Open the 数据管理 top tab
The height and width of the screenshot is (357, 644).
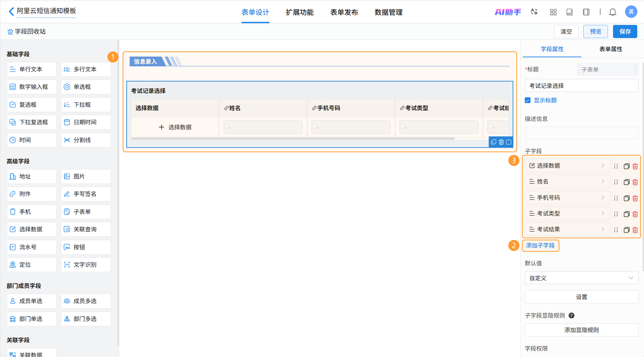[x=388, y=12]
